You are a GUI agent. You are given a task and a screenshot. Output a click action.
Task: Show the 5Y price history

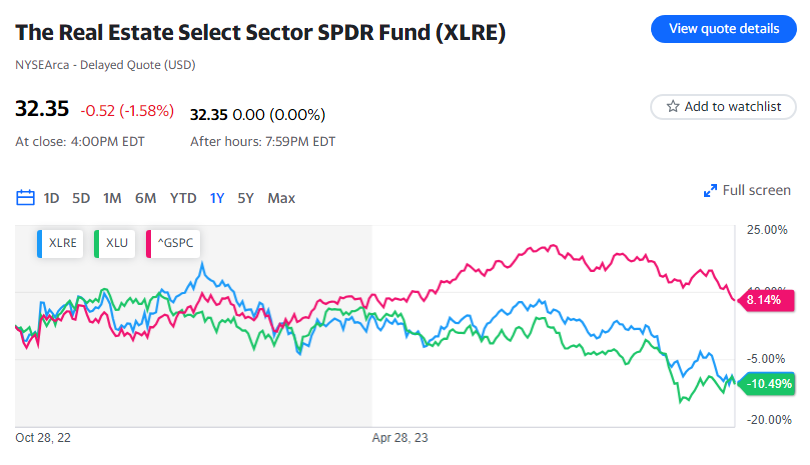coord(245,198)
